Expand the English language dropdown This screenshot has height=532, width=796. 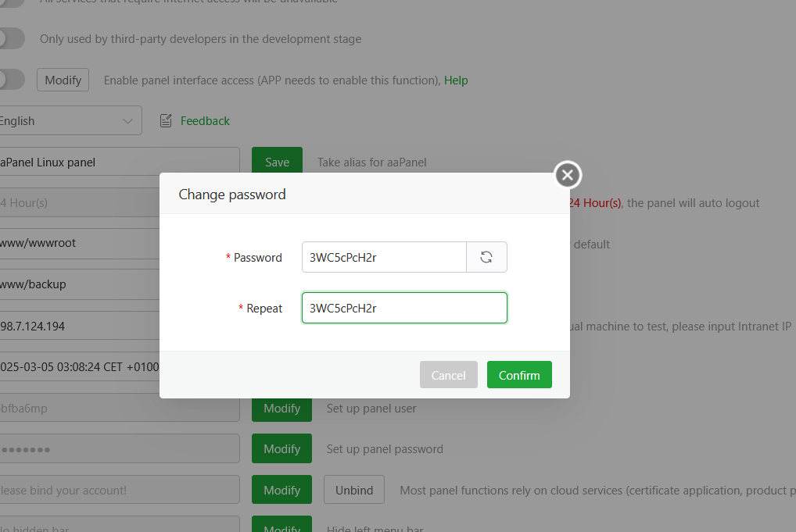click(x=70, y=121)
